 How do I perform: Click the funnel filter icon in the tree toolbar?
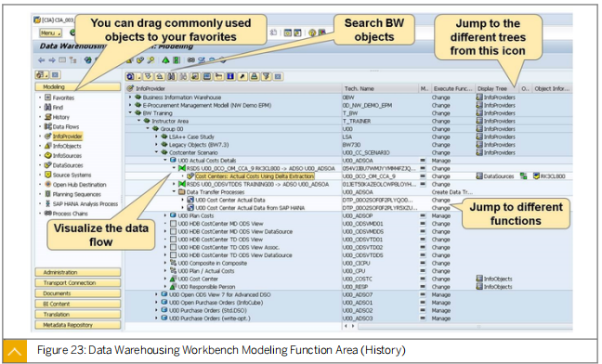(x=266, y=76)
